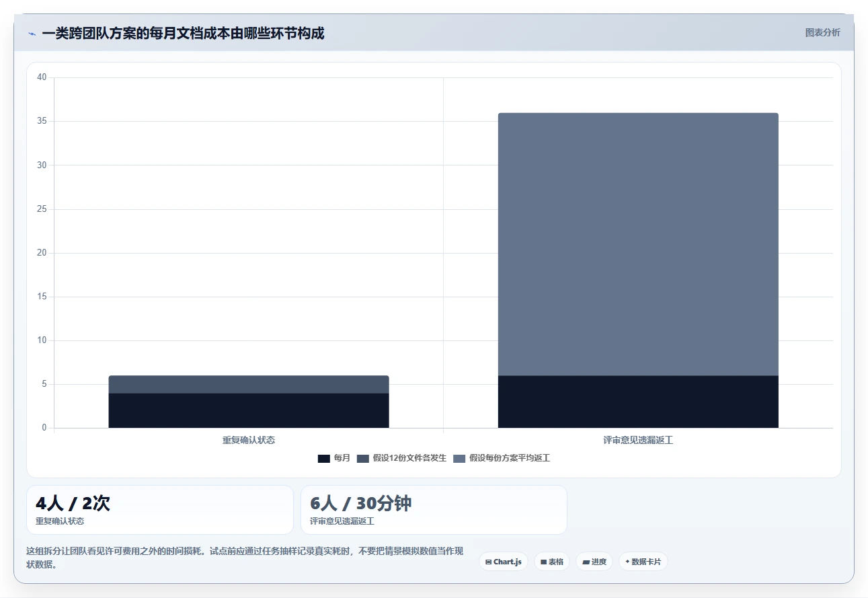Open the 4人 / 2次 data card
The height and width of the screenshot is (598, 868).
[x=160, y=510]
